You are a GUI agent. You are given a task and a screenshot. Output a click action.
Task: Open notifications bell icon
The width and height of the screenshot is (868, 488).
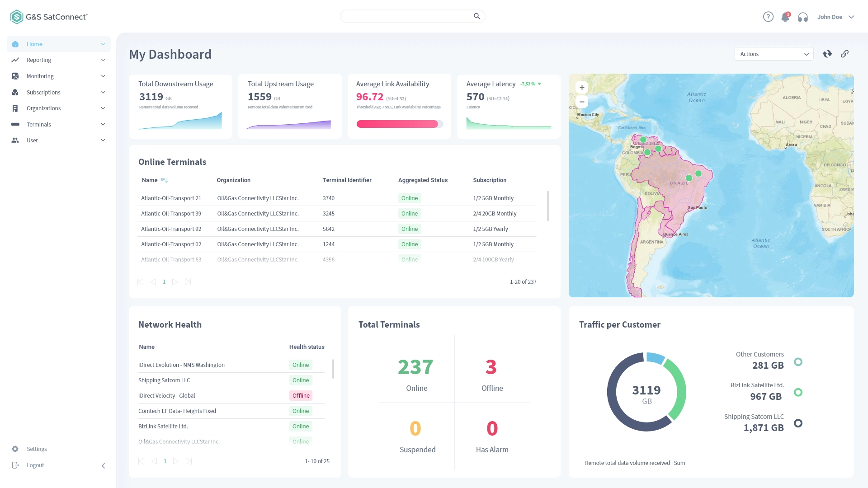[785, 17]
